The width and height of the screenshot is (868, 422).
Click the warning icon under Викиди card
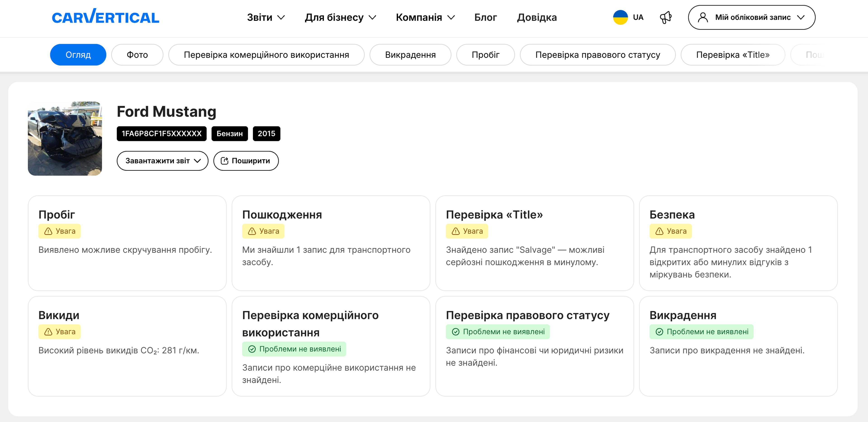(48, 332)
